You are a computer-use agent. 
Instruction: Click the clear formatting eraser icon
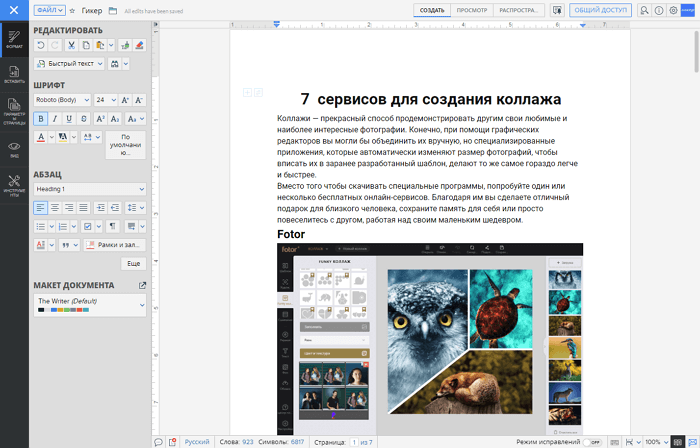point(139,45)
